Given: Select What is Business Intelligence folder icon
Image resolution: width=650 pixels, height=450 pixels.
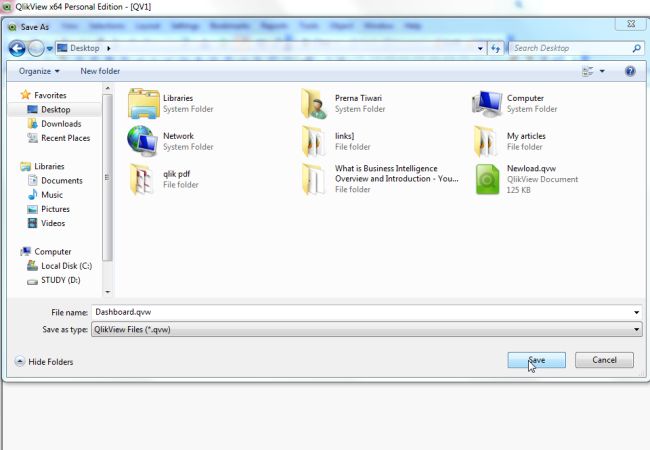Looking at the screenshot, I should (x=313, y=179).
